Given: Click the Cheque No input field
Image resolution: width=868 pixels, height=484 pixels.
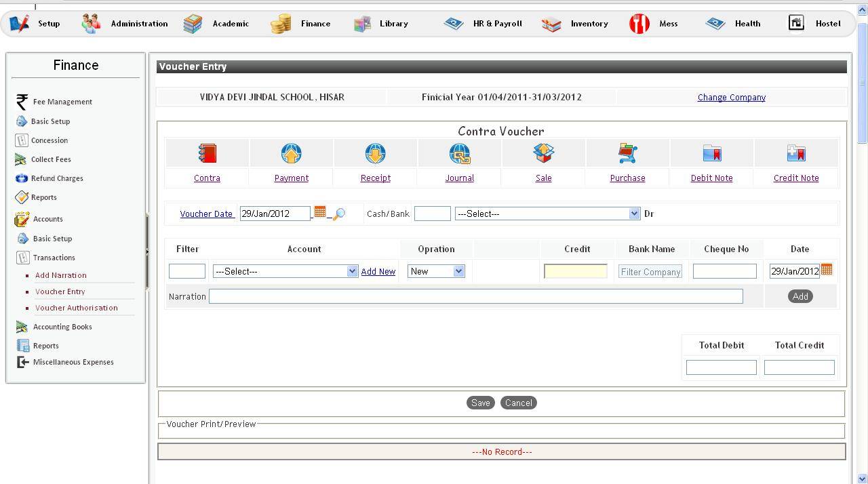Looking at the screenshot, I should (x=725, y=271).
